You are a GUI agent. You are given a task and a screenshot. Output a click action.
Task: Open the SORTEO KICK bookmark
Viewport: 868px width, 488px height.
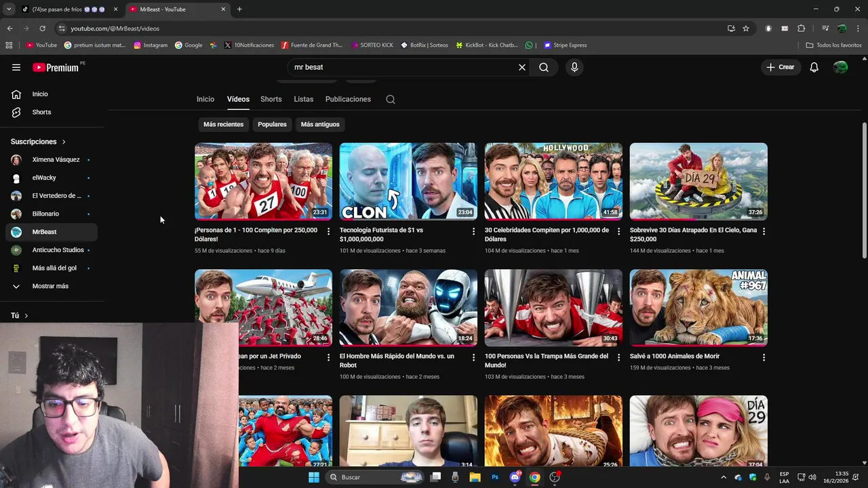point(372,45)
